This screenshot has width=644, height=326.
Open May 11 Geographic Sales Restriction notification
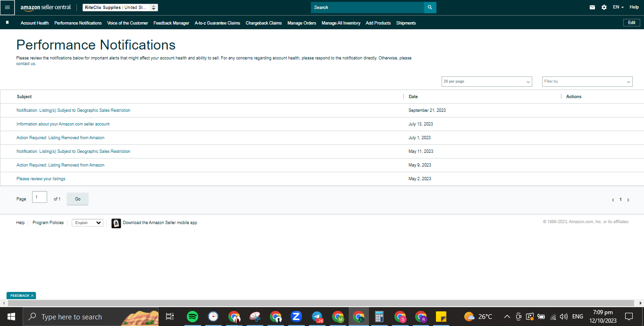pos(73,151)
